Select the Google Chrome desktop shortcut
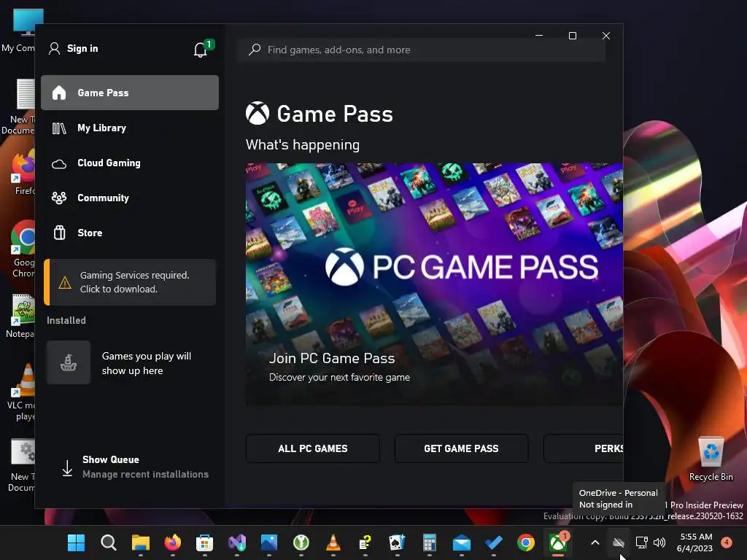Viewport: 747px width, 560px height. point(23,249)
